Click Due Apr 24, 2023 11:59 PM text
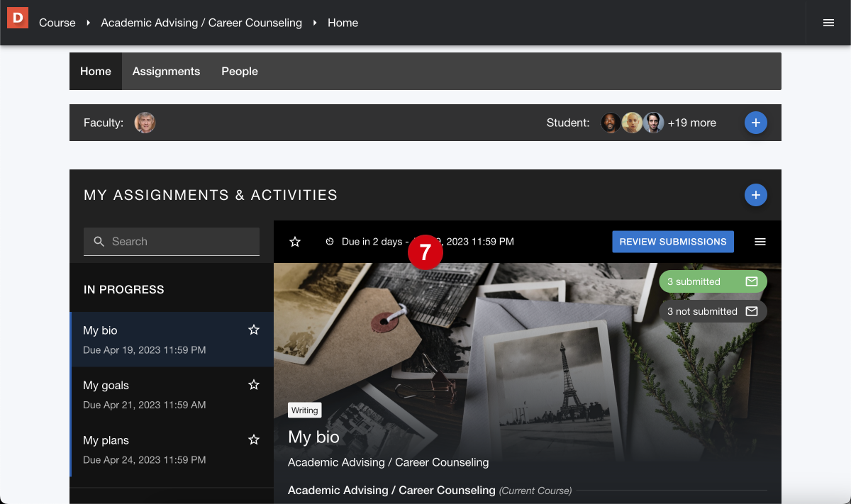This screenshot has height=504, width=851. coord(145,460)
